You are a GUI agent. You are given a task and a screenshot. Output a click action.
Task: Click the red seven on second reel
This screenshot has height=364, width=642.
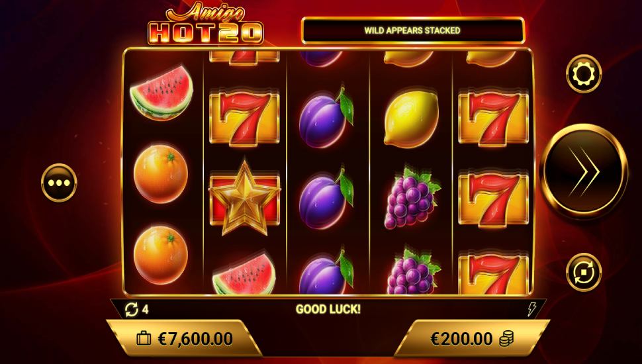click(x=244, y=118)
